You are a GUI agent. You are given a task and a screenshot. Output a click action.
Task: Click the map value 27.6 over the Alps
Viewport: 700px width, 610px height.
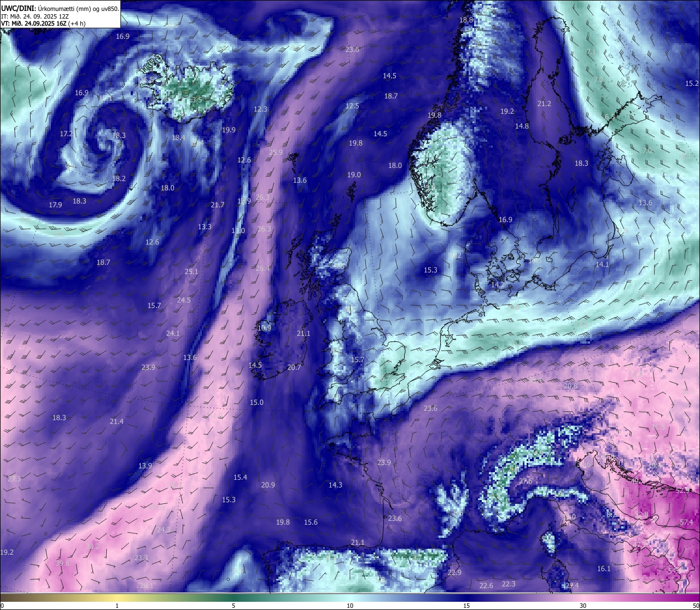(x=526, y=481)
